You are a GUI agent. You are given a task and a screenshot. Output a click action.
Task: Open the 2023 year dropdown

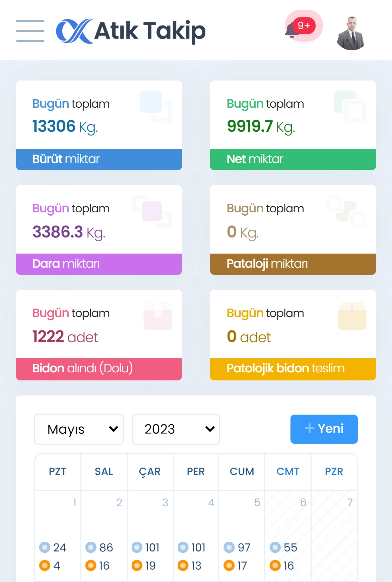point(176,429)
